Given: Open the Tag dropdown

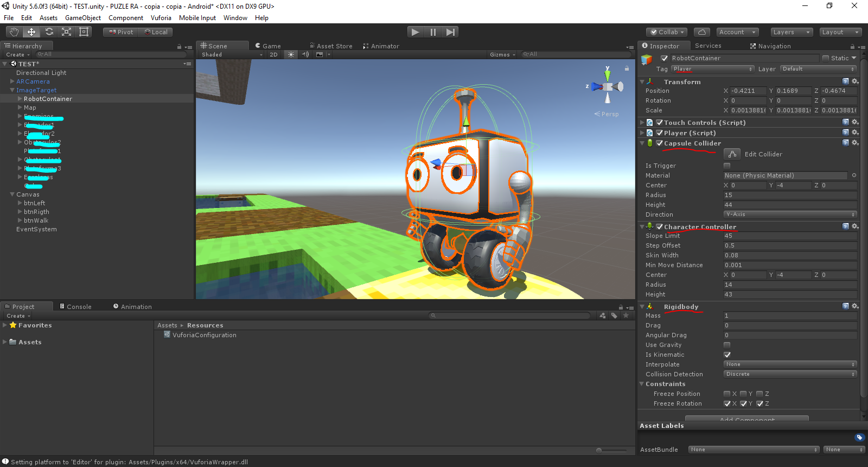Looking at the screenshot, I should (x=713, y=69).
